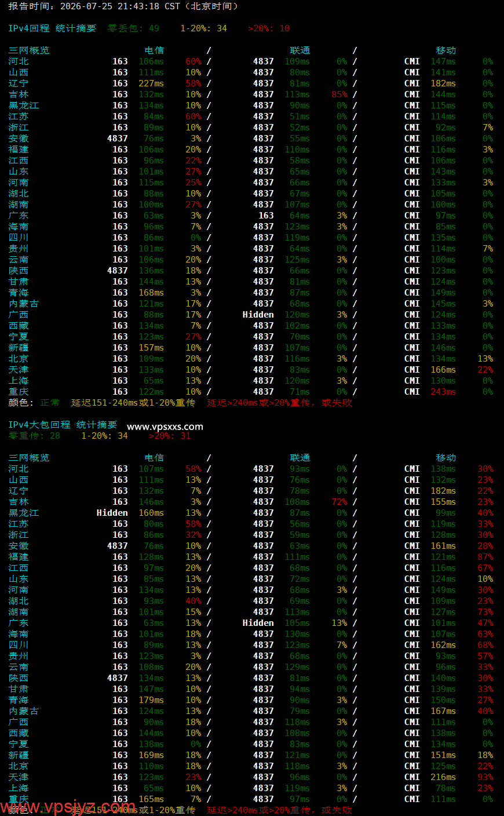Click "32%" retransmit value for 浙江 电信

click(193, 535)
